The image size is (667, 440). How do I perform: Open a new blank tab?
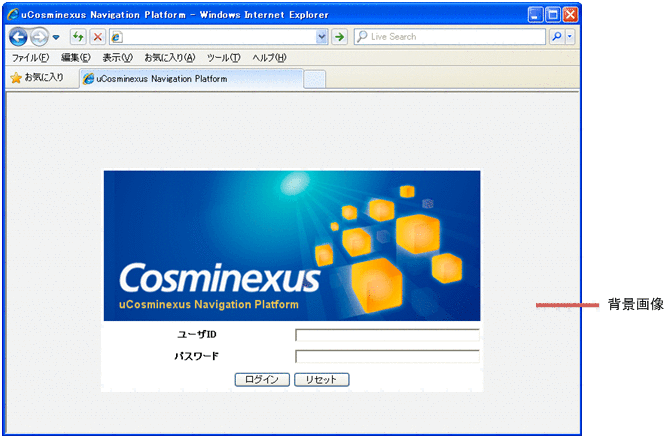coord(315,80)
